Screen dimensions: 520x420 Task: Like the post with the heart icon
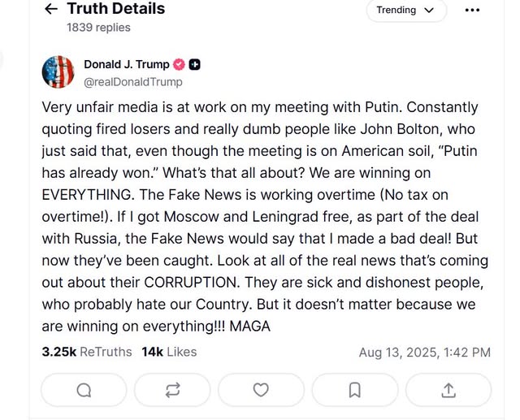[260, 390]
